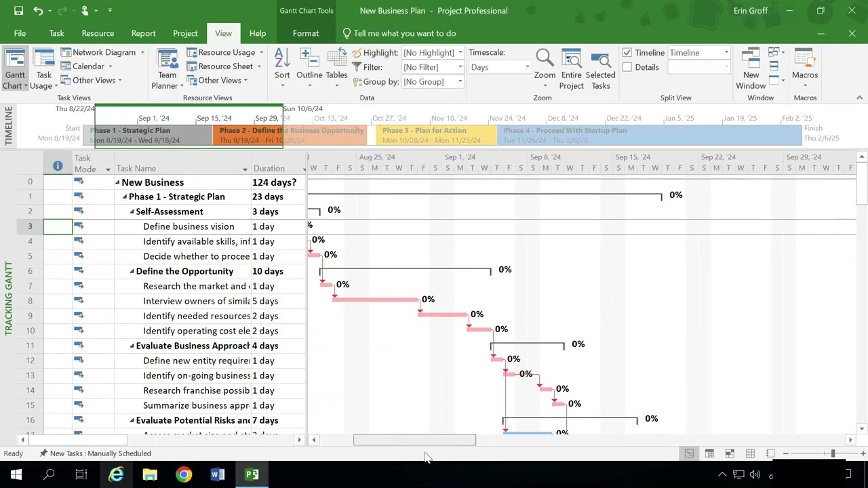Open Word from the taskbar
This screenshot has height=488, width=868.
218,474
